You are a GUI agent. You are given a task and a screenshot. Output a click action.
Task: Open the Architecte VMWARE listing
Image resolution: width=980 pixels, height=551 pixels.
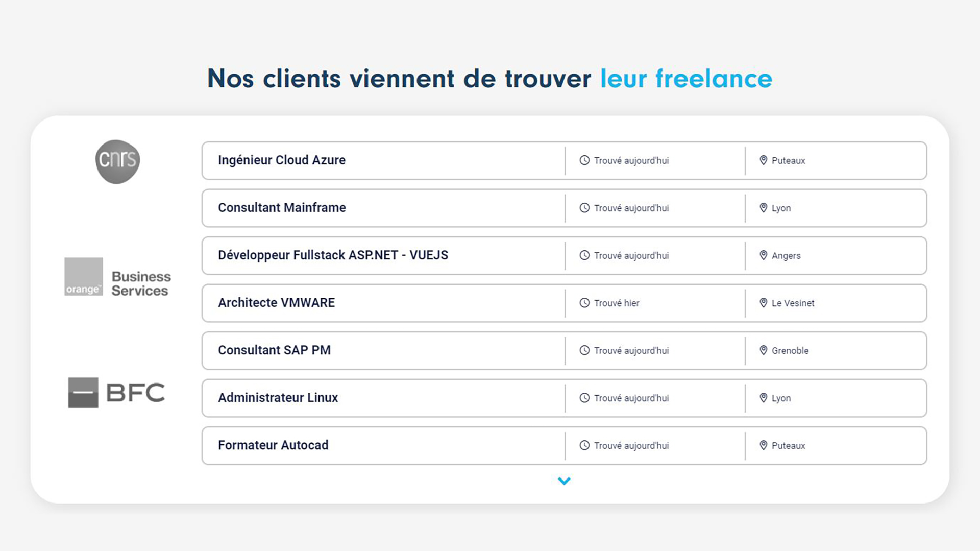564,303
